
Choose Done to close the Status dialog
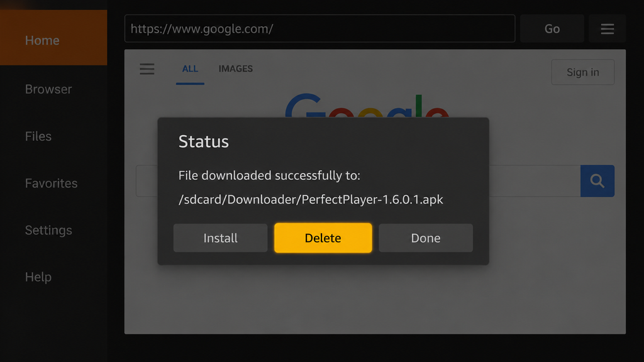point(426,238)
